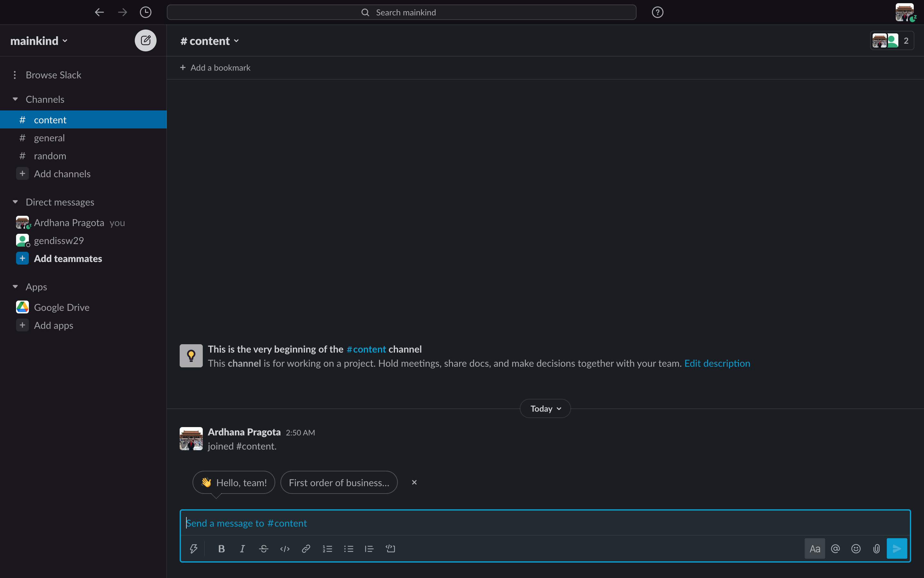
Task: Go forward with the right arrow
Action: click(x=123, y=12)
